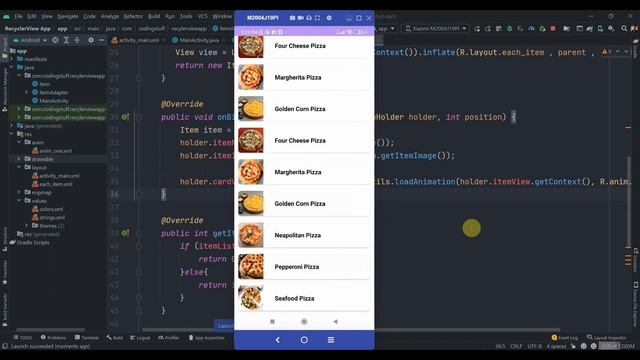
Task: Open the App Inspection tool window
Action: tap(207, 338)
